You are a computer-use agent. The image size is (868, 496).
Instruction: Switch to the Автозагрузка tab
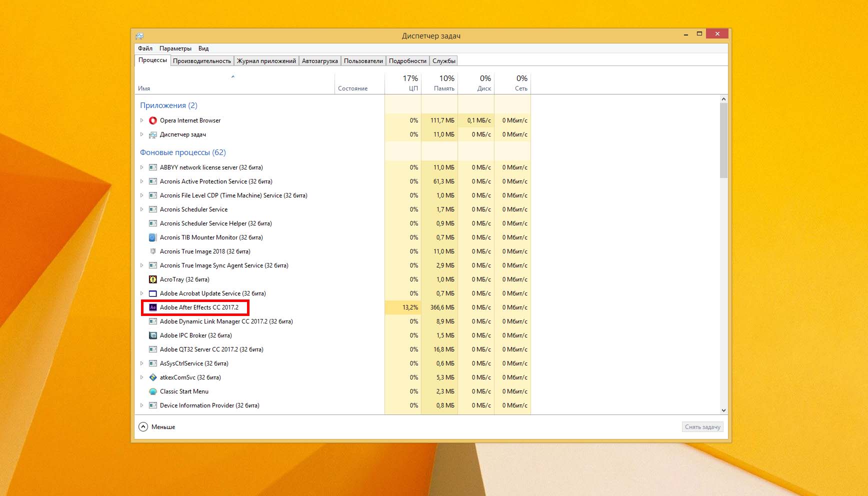coord(320,61)
